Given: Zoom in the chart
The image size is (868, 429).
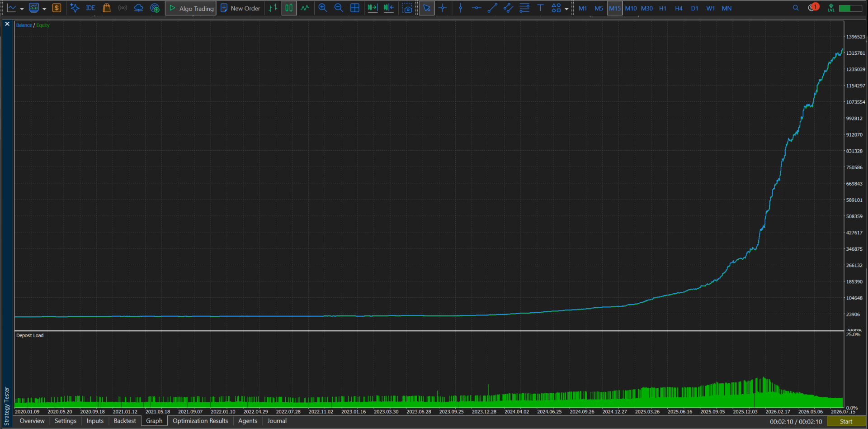Looking at the screenshot, I should (323, 8).
